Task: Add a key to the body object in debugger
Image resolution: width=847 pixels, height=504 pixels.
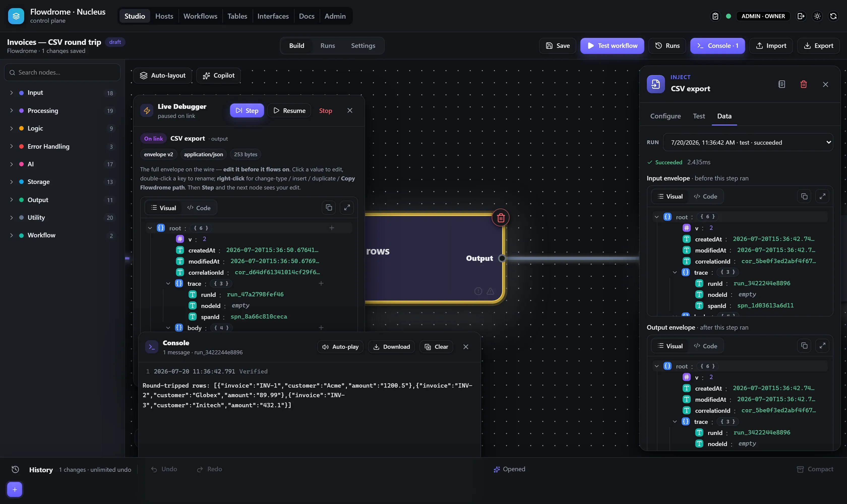Action: [321, 328]
